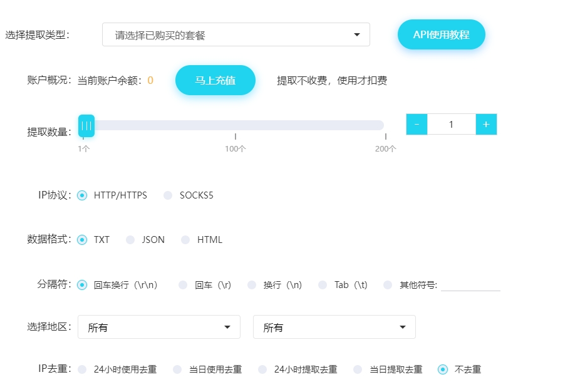Select 换行 (\n) separator option
This screenshot has height=392, width=580.
(252, 285)
